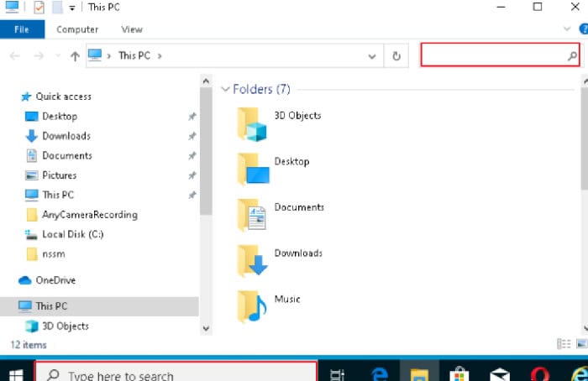Go up one level with Up arrow
This screenshot has width=588, height=381.
[x=75, y=56]
